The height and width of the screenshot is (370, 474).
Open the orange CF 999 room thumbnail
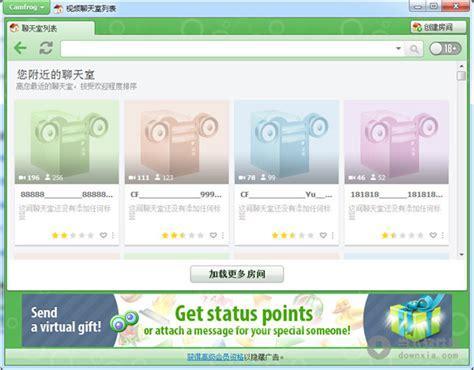click(x=177, y=142)
